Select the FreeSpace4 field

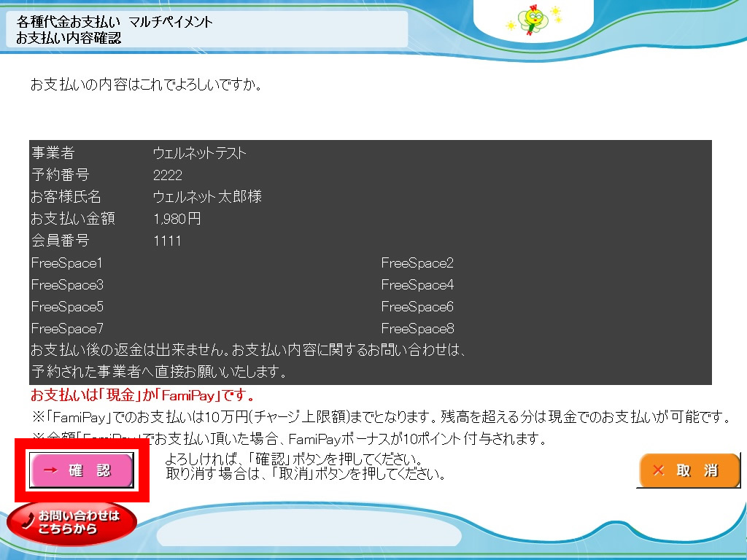(417, 285)
